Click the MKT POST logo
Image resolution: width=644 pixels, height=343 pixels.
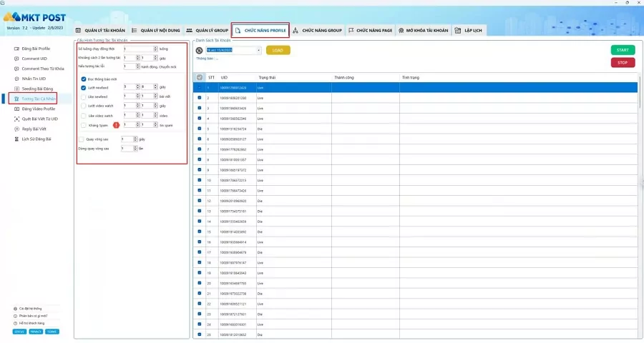click(x=34, y=17)
